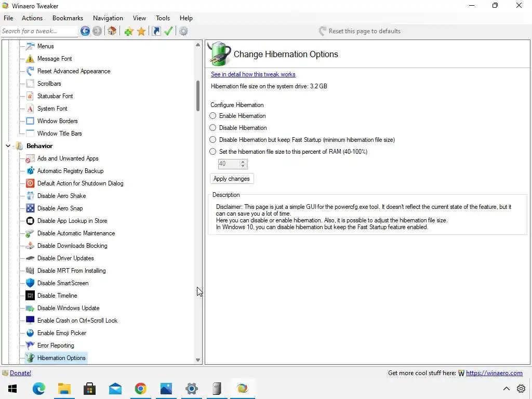Click the green checkmark toolbar icon
Screen dimensions: 532x399
pyautogui.click(x=168, y=31)
